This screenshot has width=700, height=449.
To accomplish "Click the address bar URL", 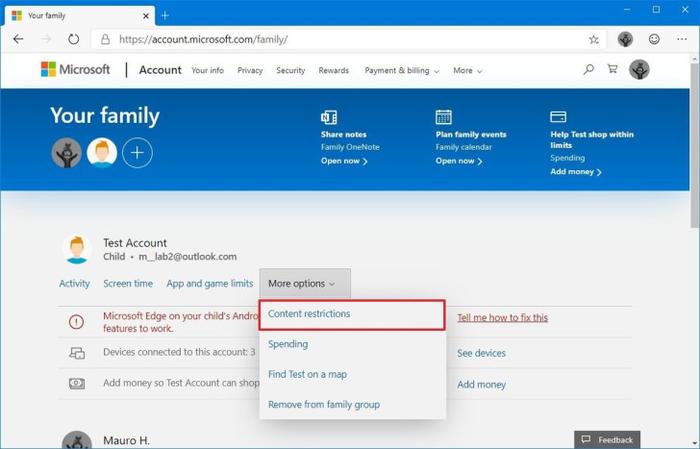I will [203, 40].
